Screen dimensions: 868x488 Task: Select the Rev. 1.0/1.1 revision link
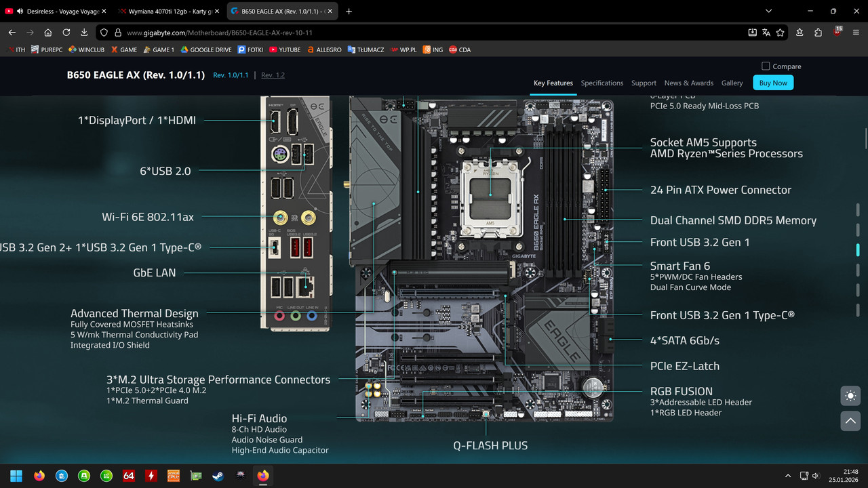[x=231, y=75]
